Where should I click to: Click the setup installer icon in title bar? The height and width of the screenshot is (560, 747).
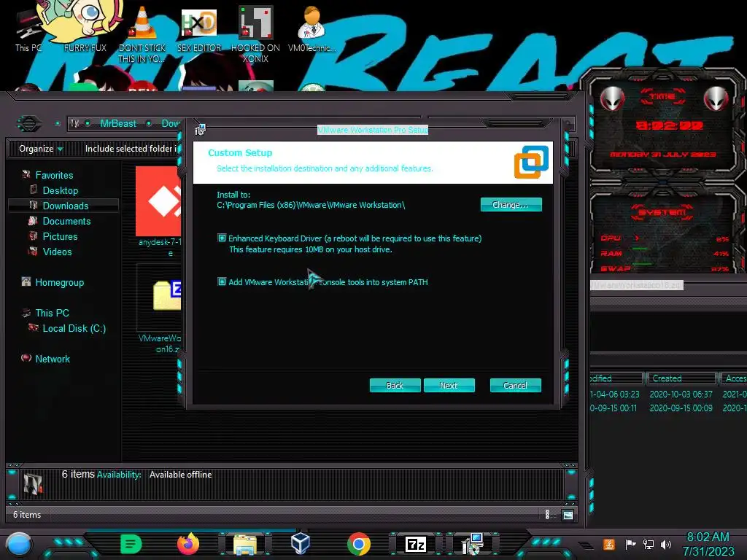point(200,130)
